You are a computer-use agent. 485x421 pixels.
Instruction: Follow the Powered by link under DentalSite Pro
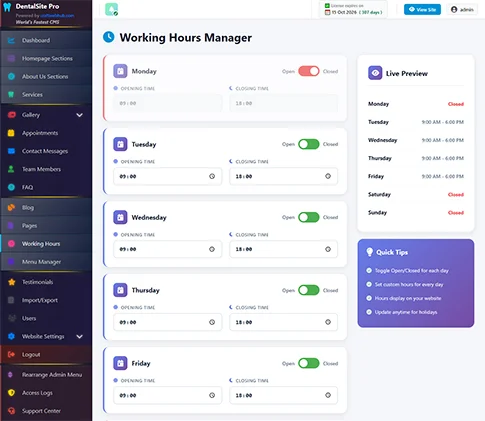(x=57, y=16)
